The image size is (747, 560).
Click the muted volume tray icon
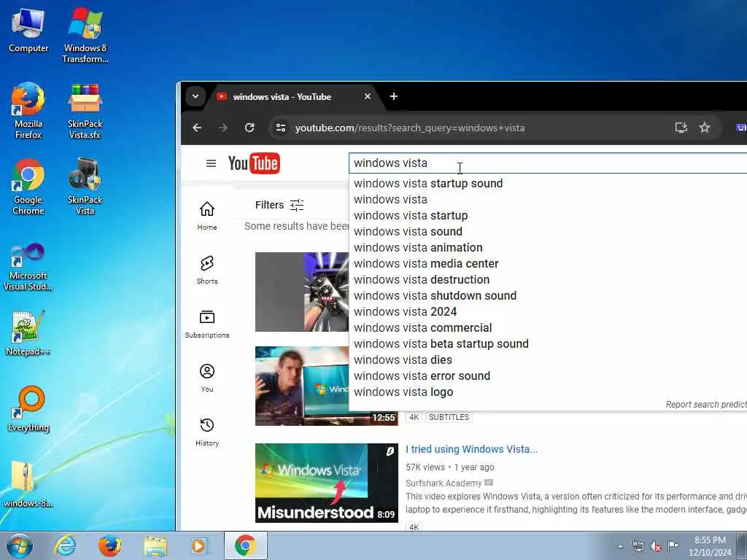tap(656, 546)
